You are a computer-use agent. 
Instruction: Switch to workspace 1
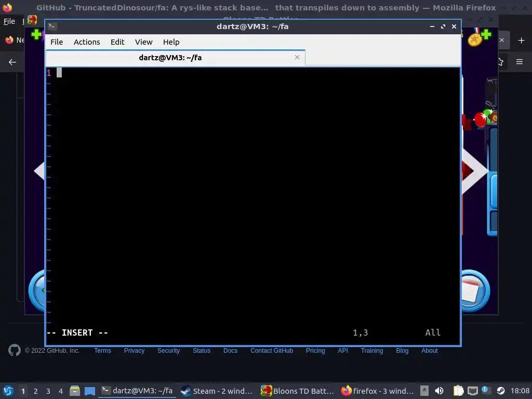click(23, 391)
